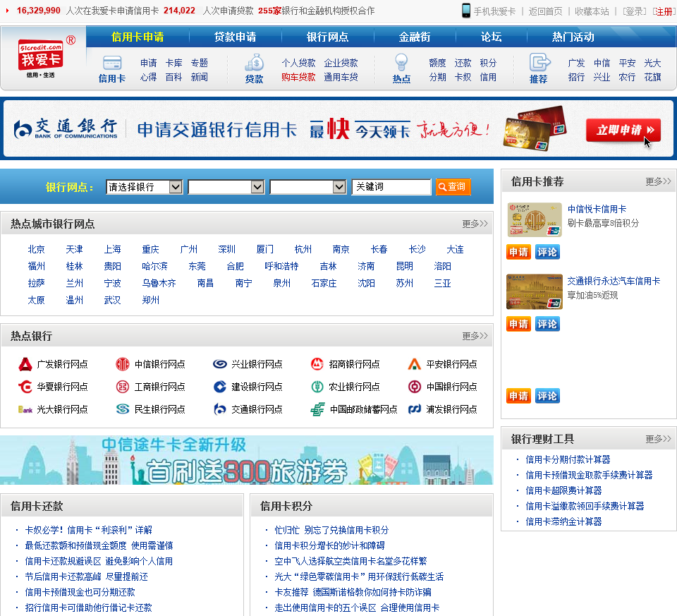The image size is (677, 616).
Task: Open the 呼和浩特 city link
Action: tap(281, 266)
